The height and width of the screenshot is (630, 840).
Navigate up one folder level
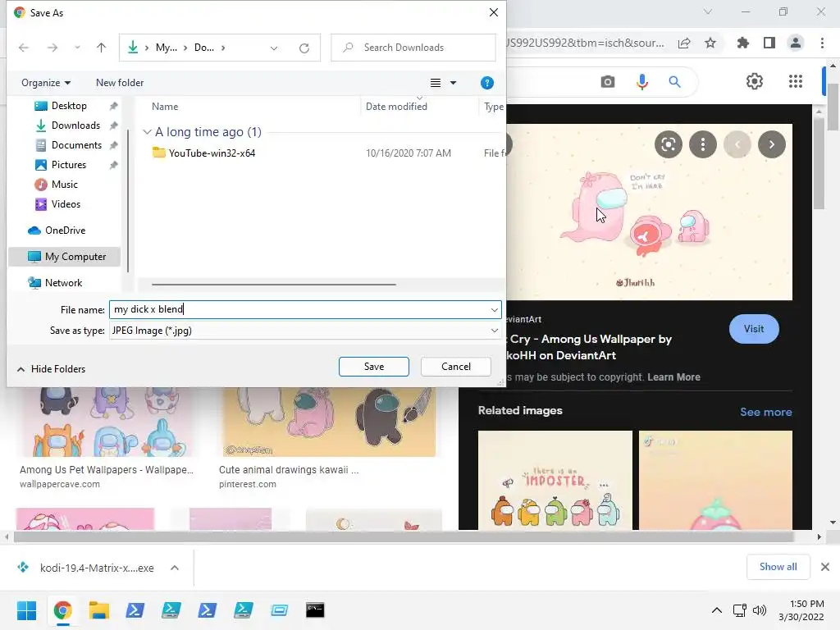click(101, 48)
